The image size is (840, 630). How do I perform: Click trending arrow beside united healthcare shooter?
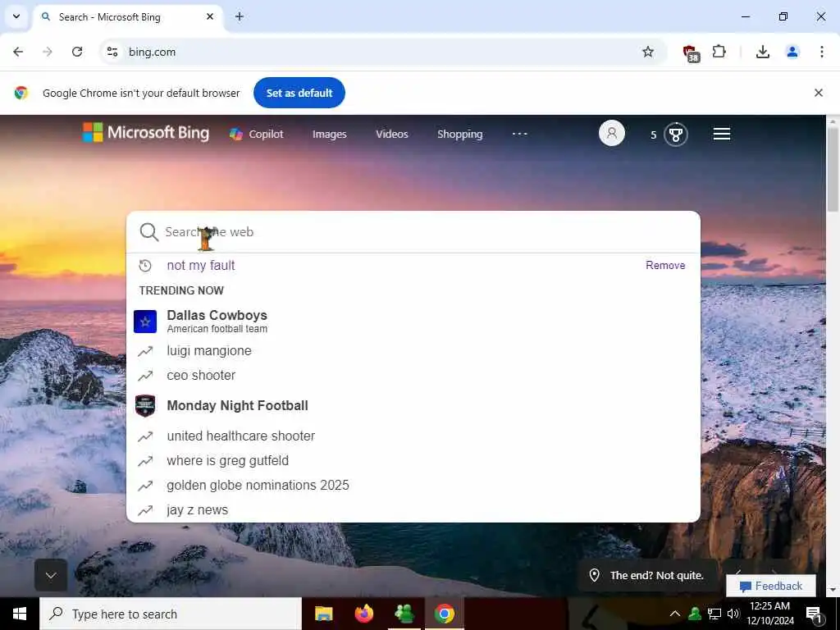(x=145, y=436)
